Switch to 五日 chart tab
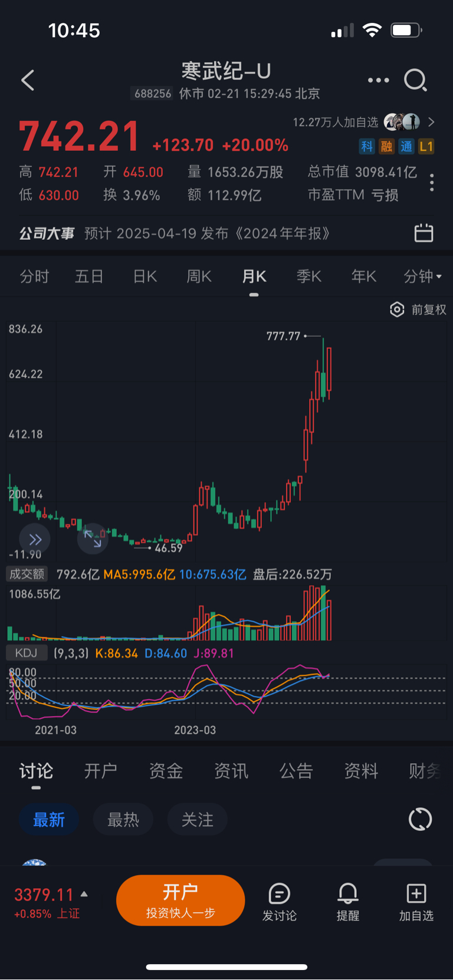The height and width of the screenshot is (980, 453). pos(89,276)
